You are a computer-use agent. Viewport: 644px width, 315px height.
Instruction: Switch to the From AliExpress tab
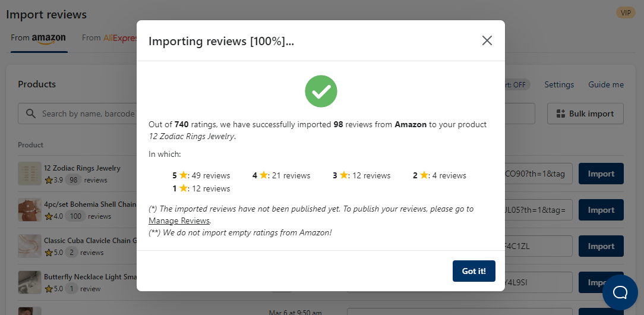tap(109, 38)
